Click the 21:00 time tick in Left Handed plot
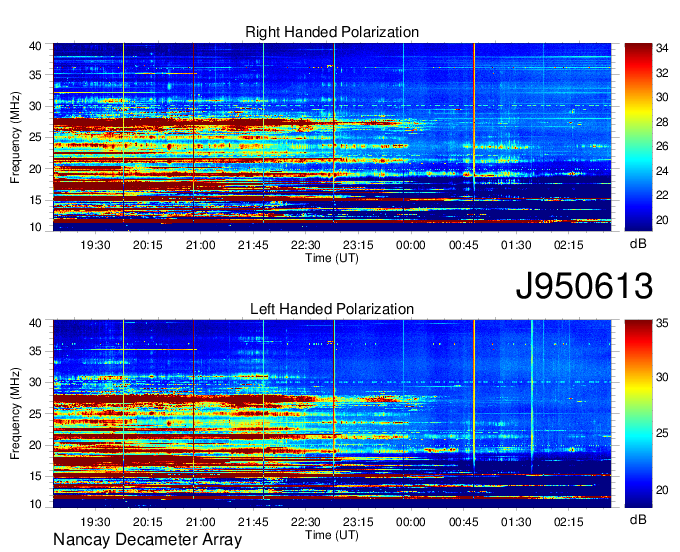 pos(200,522)
